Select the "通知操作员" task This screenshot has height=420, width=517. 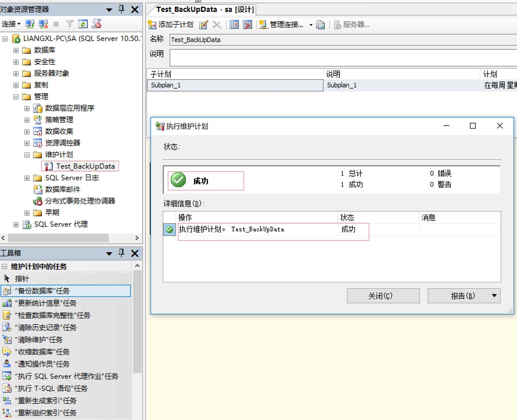click(66, 364)
